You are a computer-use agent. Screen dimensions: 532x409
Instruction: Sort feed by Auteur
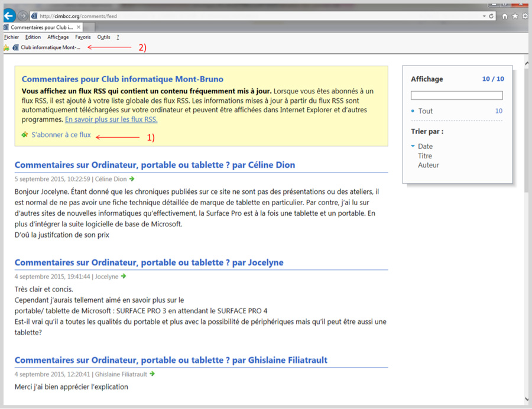point(428,165)
